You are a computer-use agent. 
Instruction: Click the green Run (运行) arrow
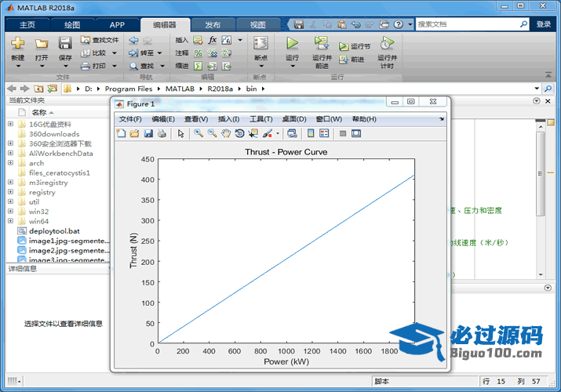(x=293, y=43)
